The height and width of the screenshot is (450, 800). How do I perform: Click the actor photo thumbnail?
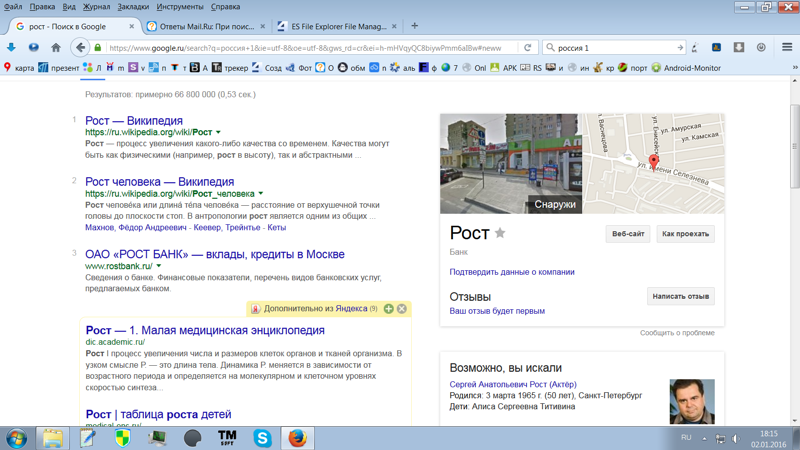pos(692,402)
